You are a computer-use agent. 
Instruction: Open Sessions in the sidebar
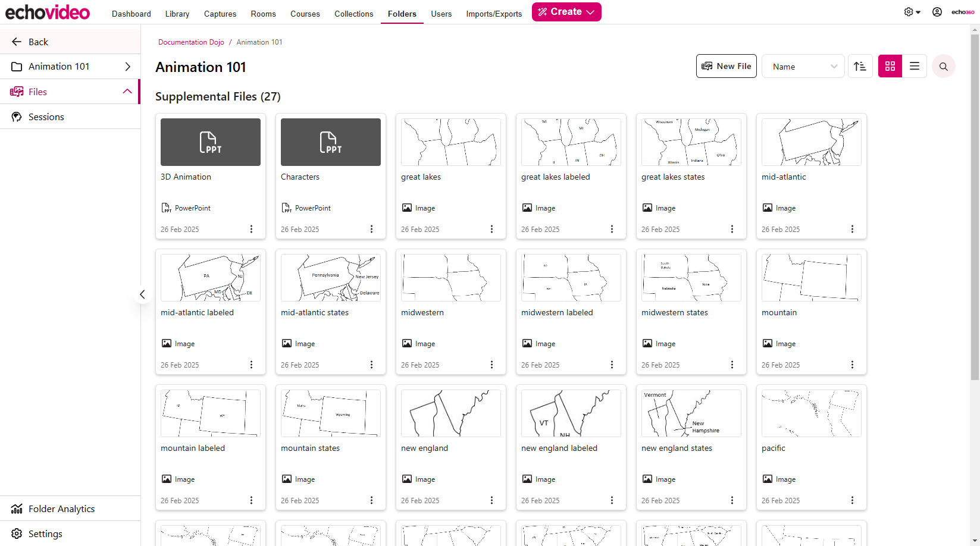(70, 117)
